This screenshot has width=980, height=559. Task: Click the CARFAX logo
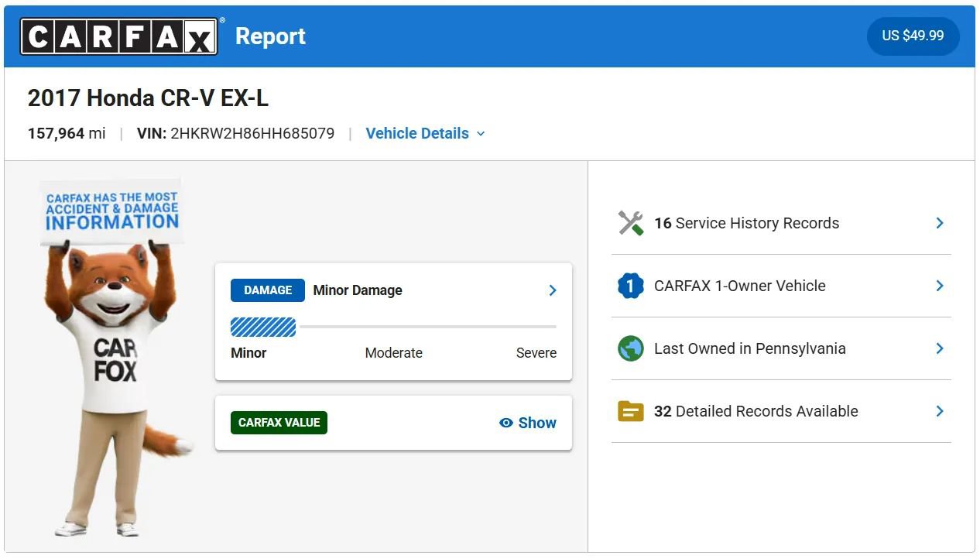point(118,36)
